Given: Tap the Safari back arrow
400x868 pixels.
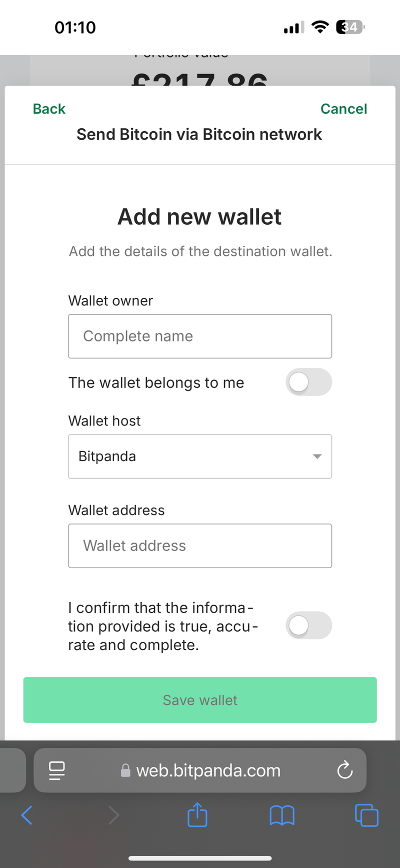Looking at the screenshot, I should (27, 815).
